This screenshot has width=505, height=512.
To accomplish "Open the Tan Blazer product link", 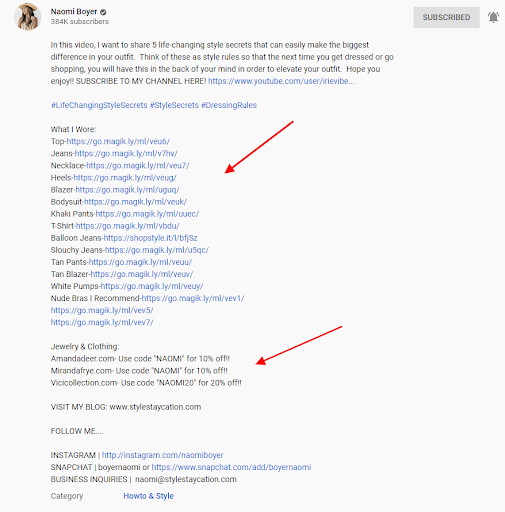I will 142,274.
